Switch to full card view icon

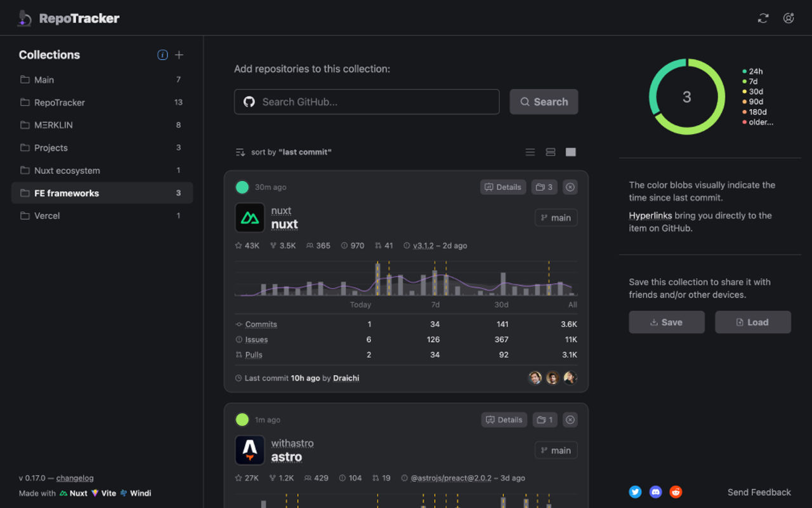571,152
